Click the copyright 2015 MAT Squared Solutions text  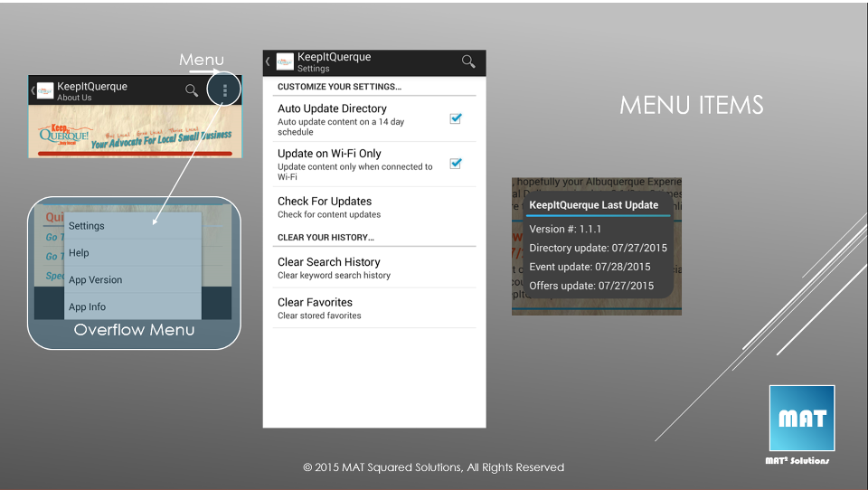pos(433,467)
